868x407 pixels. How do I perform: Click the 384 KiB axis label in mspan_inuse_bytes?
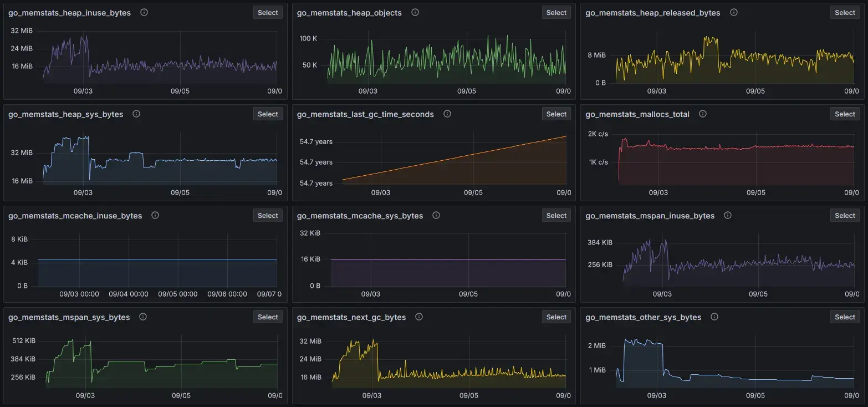[x=600, y=242]
